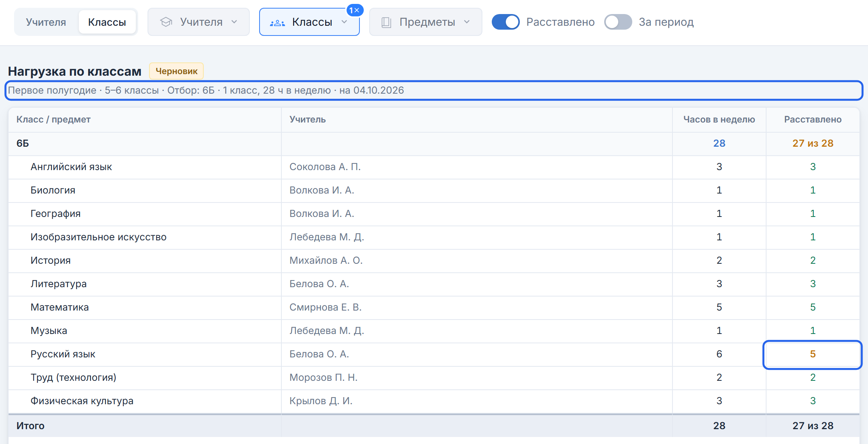
Task: Click teacher Морозов П. Н.
Action: 324,378
